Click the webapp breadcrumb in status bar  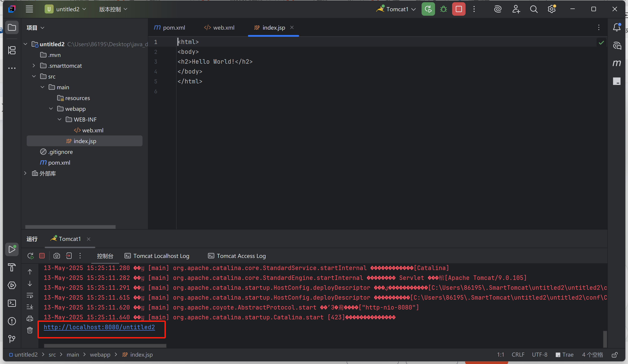[x=100, y=355]
